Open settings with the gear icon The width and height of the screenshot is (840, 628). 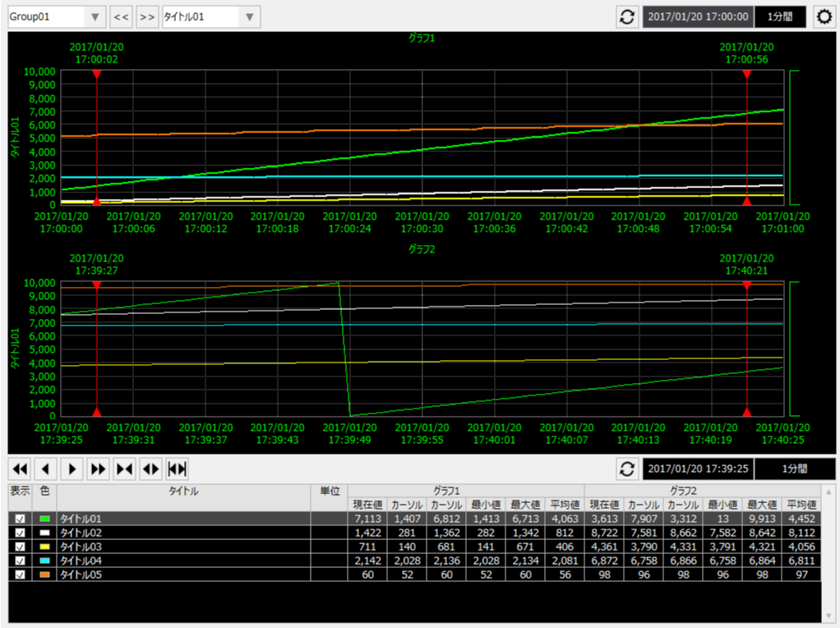(x=824, y=16)
